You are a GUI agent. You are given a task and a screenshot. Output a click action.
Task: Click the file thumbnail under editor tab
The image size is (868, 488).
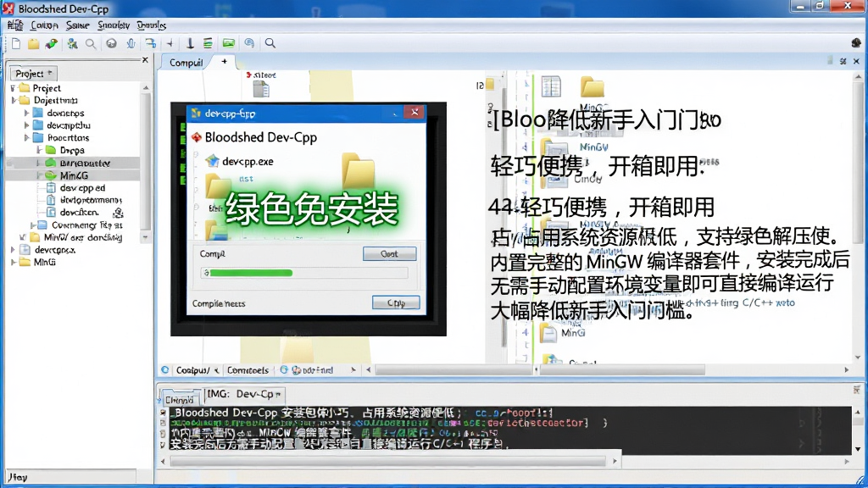pyautogui.click(x=261, y=89)
